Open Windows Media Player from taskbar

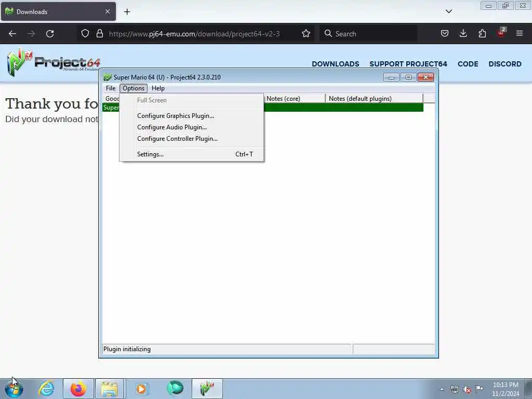point(142,389)
